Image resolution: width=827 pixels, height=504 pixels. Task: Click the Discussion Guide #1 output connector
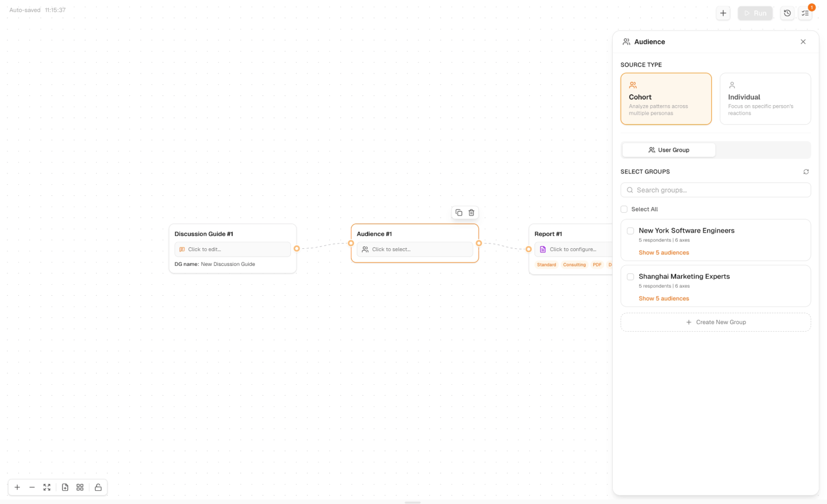point(297,249)
